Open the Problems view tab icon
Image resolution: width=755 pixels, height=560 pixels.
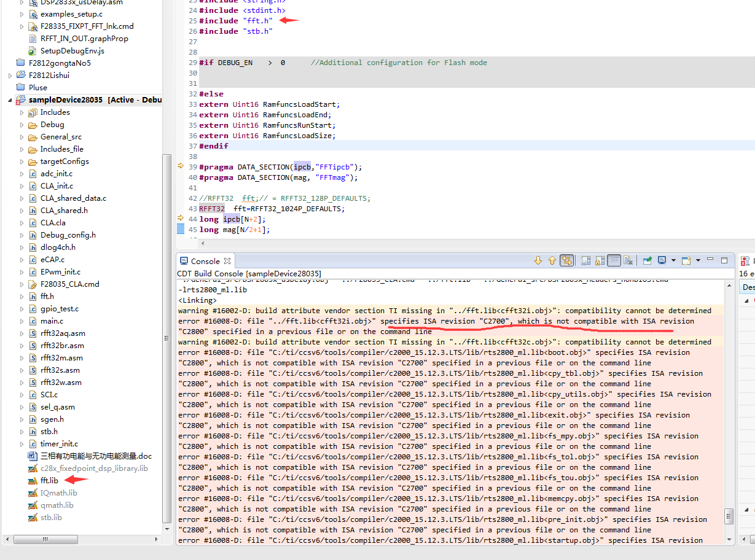click(x=745, y=260)
